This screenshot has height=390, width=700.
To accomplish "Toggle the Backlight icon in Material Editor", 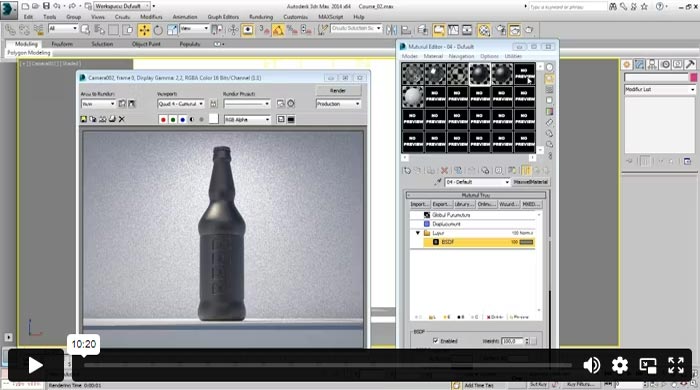I will [x=549, y=79].
